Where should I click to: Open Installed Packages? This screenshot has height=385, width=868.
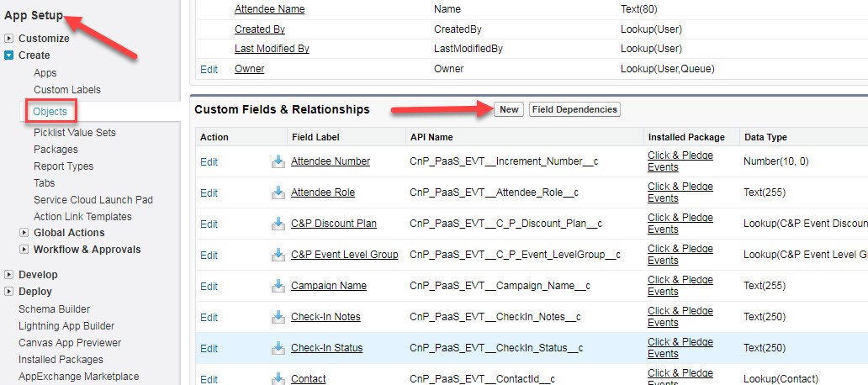[61, 360]
